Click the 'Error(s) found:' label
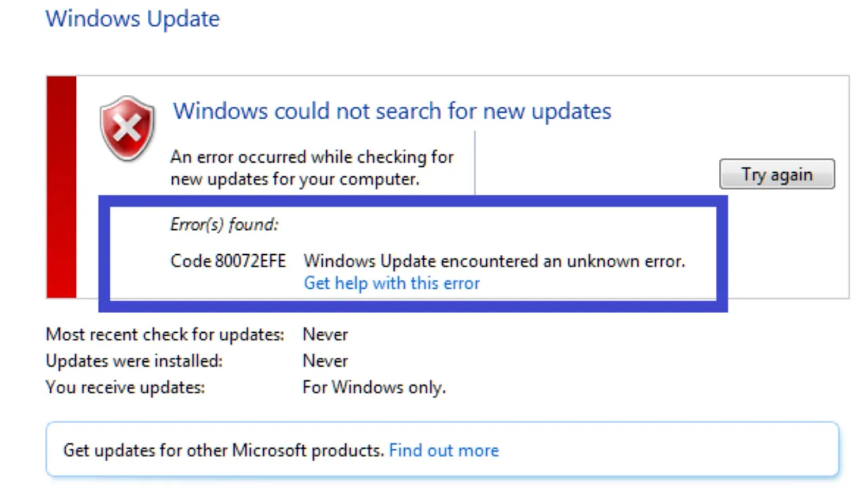 [224, 224]
